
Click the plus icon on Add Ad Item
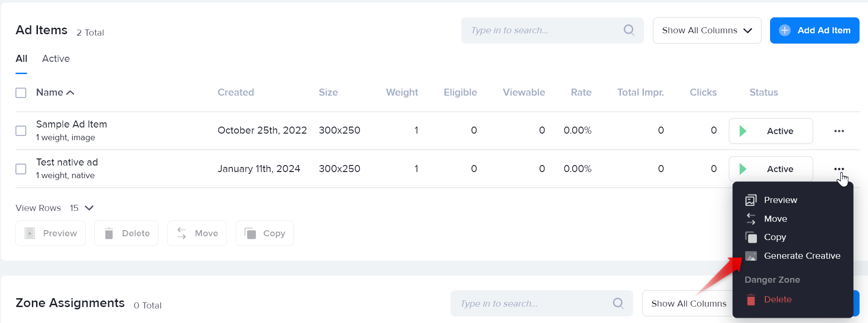785,30
